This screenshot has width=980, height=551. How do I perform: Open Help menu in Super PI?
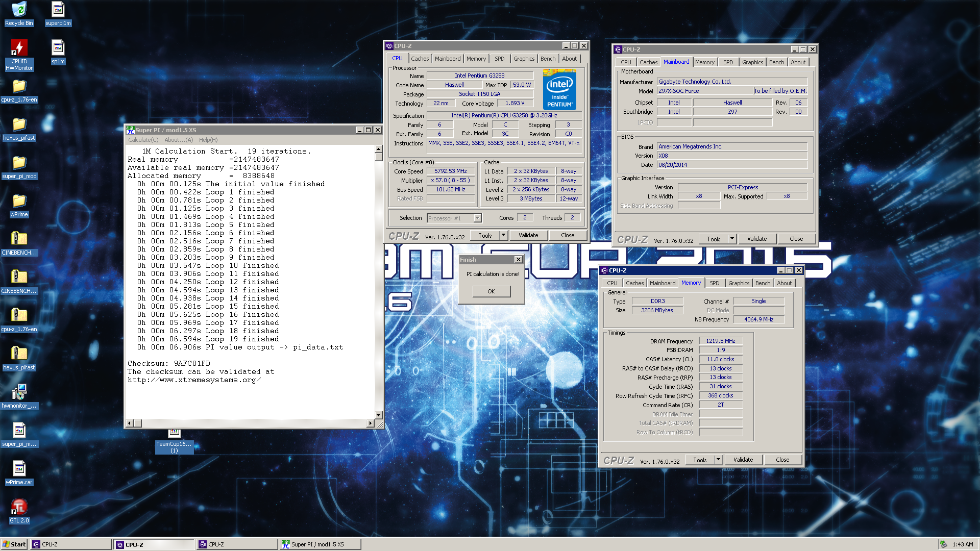point(208,140)
